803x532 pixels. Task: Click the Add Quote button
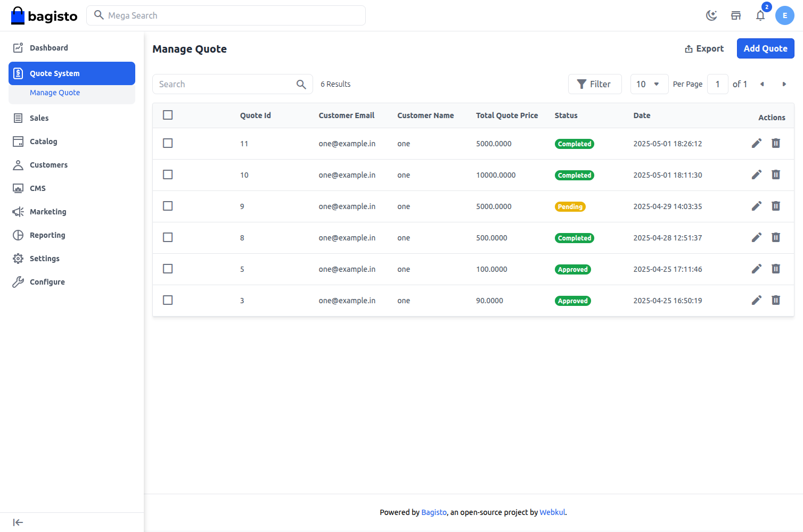[x=765, y=48]
